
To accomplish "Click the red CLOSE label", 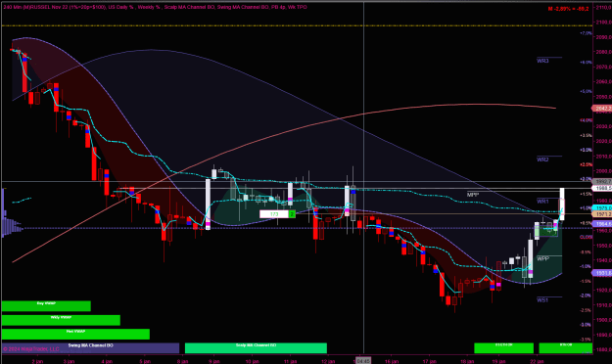I will coord(586,237).
